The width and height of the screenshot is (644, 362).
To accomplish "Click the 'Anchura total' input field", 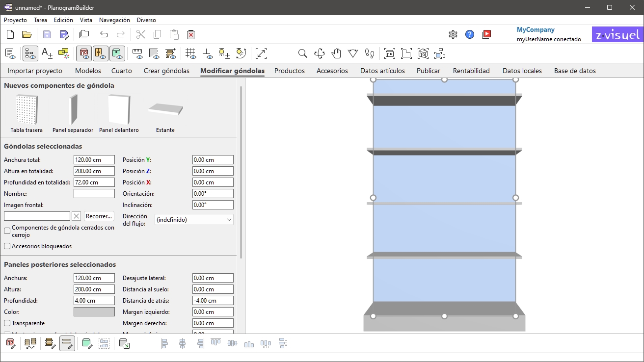I will (x=94, y=160).
